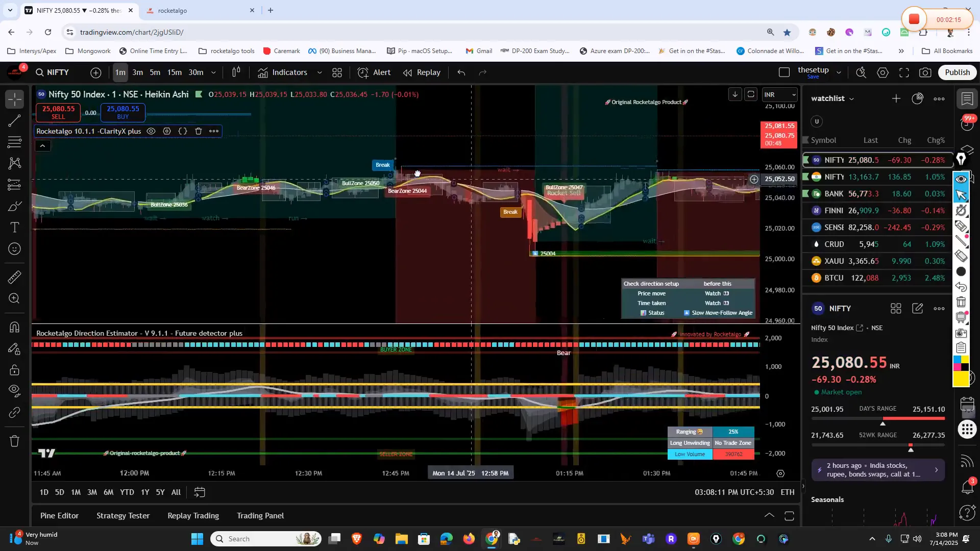Click the yellow color swatch
The width and height of the screenshot is (980, 551).
[x=961, y=379]
